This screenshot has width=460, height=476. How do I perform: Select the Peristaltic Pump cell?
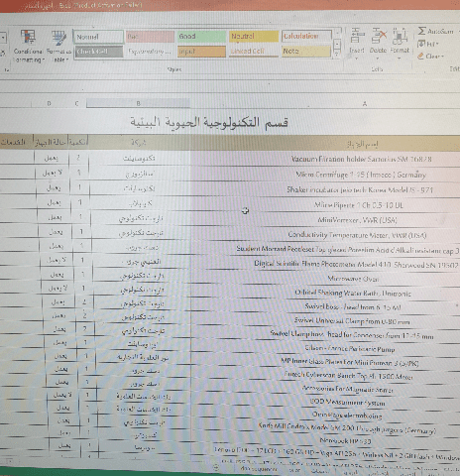[350, 349]
